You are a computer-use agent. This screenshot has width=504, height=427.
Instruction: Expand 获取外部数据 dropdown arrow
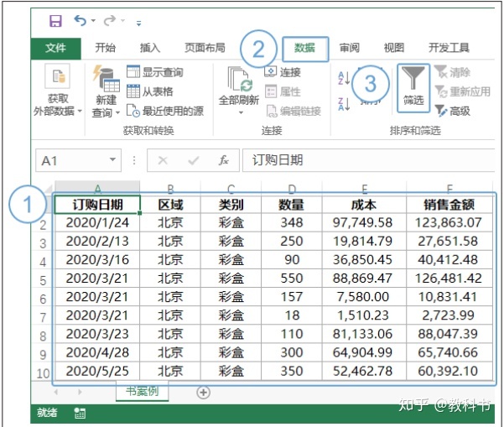pos(80,112)
